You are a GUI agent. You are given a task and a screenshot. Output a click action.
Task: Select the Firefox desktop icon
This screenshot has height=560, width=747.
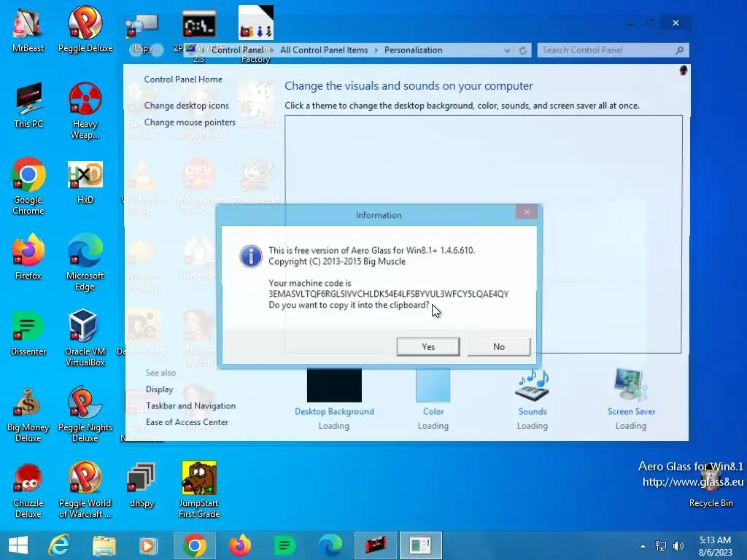(28, 257)
